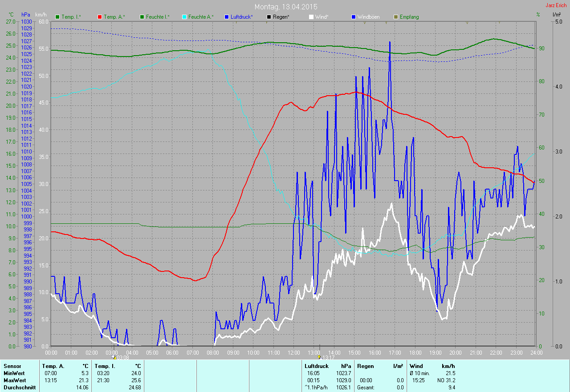
Task: Click the Feuchte I. legend label
Action: click(158, 17)
